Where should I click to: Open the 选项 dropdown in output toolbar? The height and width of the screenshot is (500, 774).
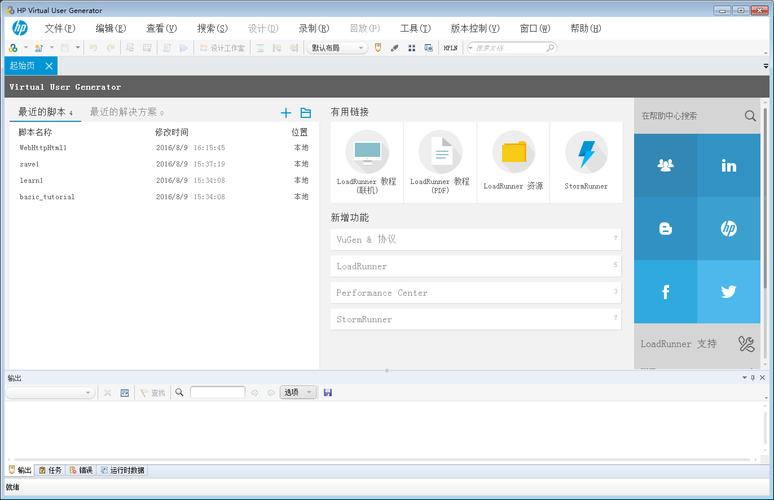coord(298,392)
